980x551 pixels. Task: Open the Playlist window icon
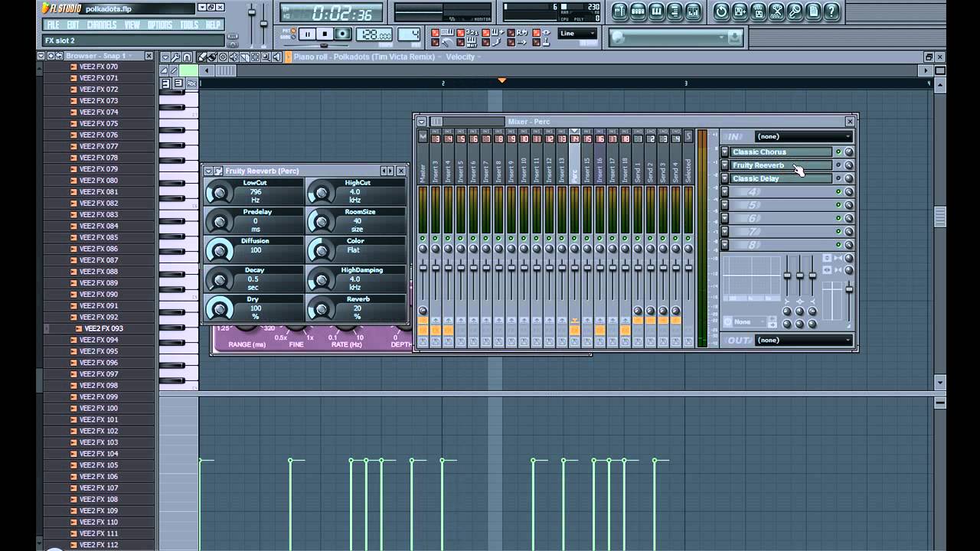click(x=620, y=11)
